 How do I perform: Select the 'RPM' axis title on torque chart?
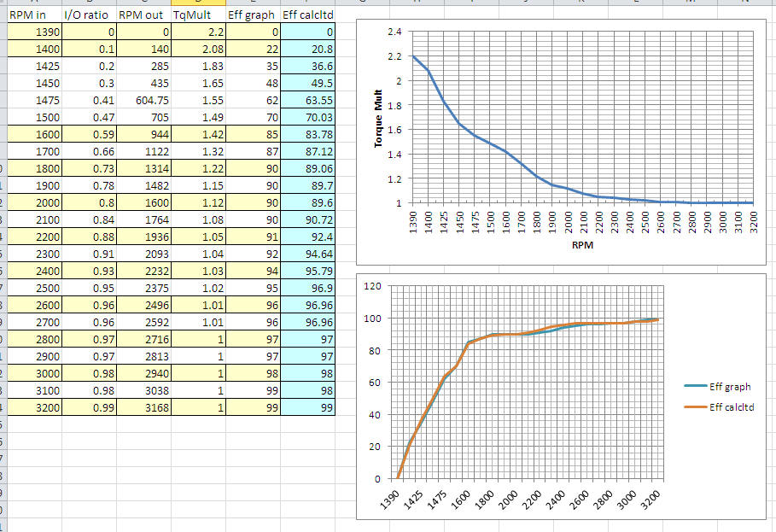582,245
